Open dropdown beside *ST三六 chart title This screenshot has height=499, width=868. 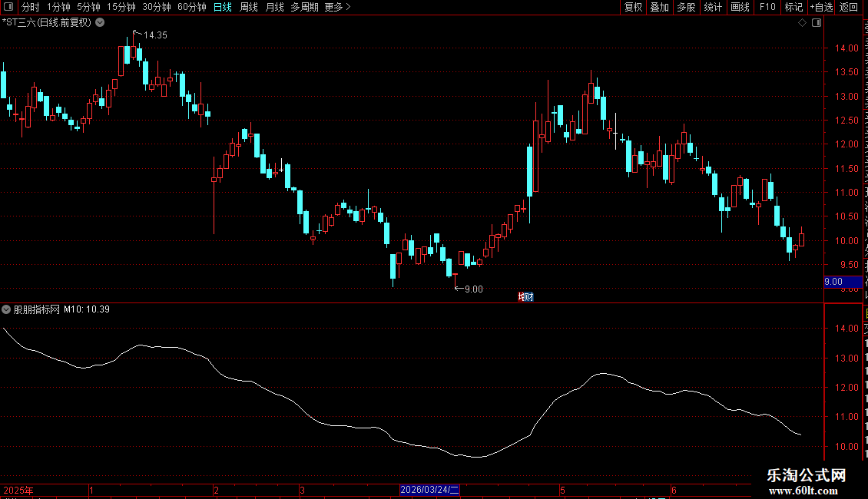click(x=100, y=23)
